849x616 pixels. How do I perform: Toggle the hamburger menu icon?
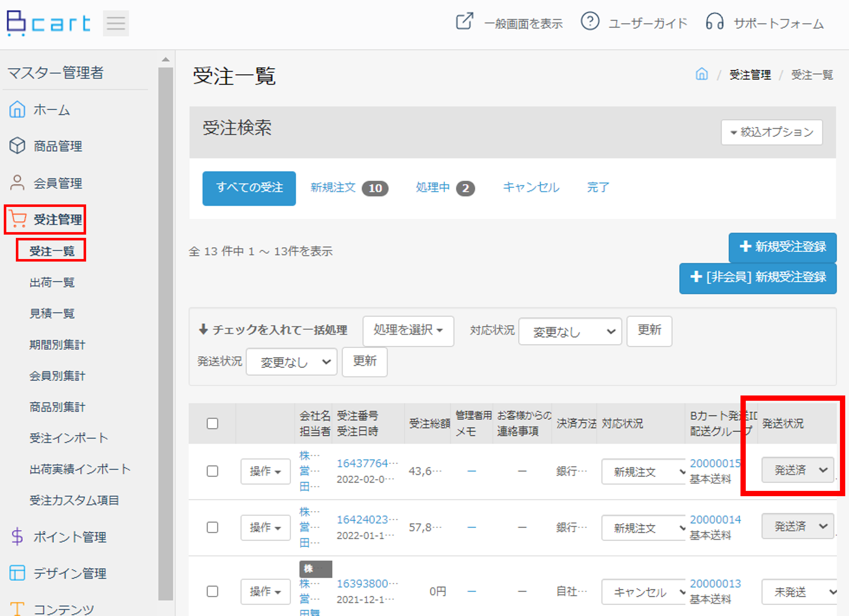(116, 23)
